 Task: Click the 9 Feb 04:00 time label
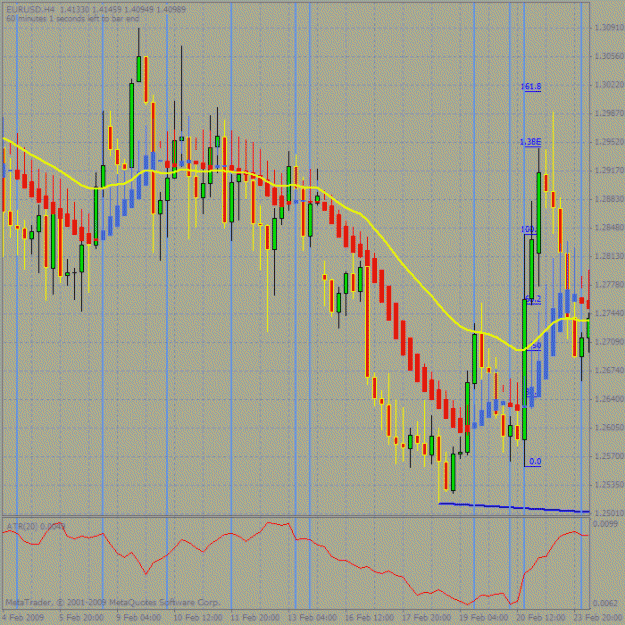click(x=139, y=617)
